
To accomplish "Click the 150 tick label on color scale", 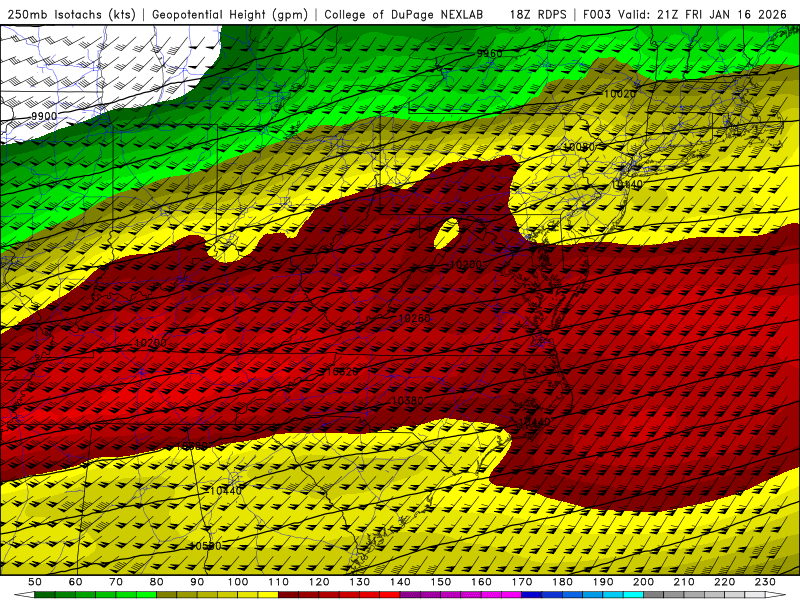I will coord(441,582).
